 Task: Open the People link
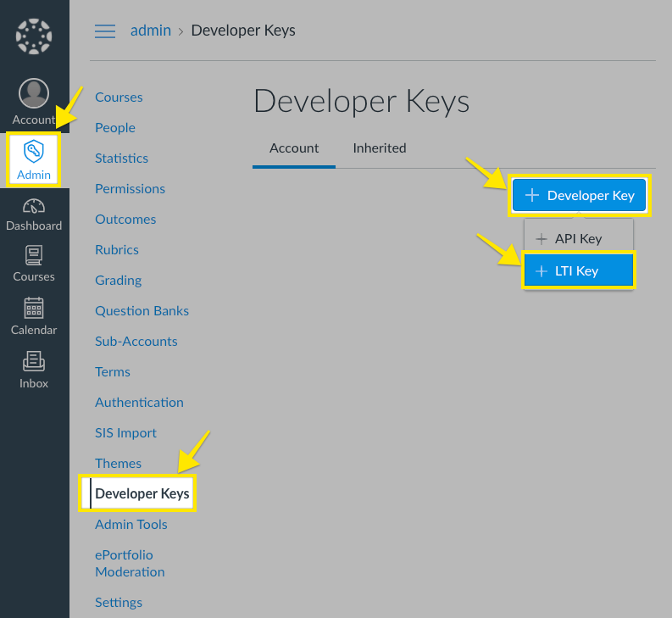[115, 128]
